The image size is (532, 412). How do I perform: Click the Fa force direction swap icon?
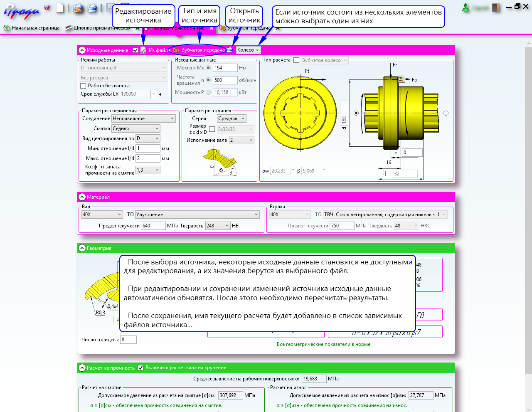(x=401, y=79)
